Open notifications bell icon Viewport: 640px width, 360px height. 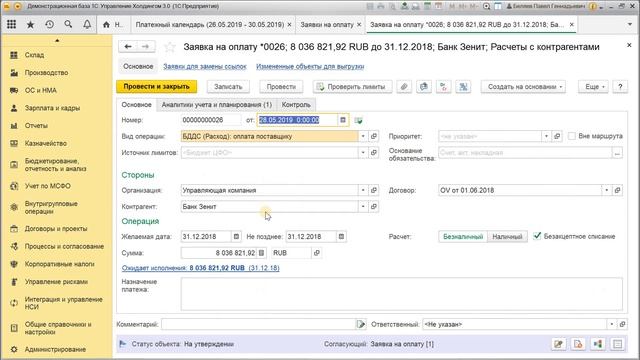coord(87,24)
